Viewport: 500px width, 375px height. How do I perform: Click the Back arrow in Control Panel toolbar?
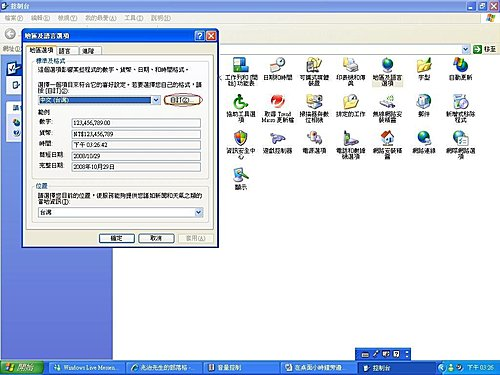point(10,34)
